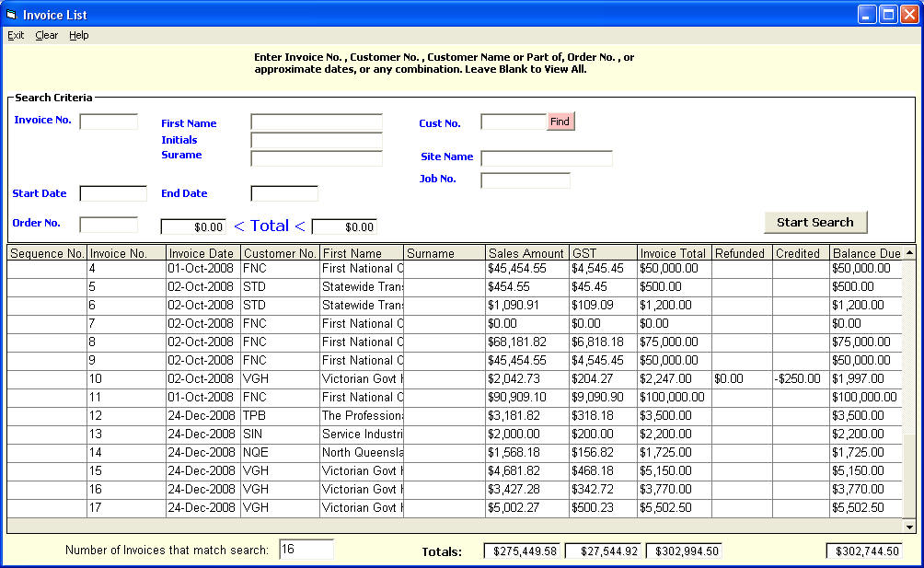Image resolution: width=924 pixels, height=568 pixels.
Task: Focus the End Date input field
Action: pyautogui.click(x=284, y=193)
